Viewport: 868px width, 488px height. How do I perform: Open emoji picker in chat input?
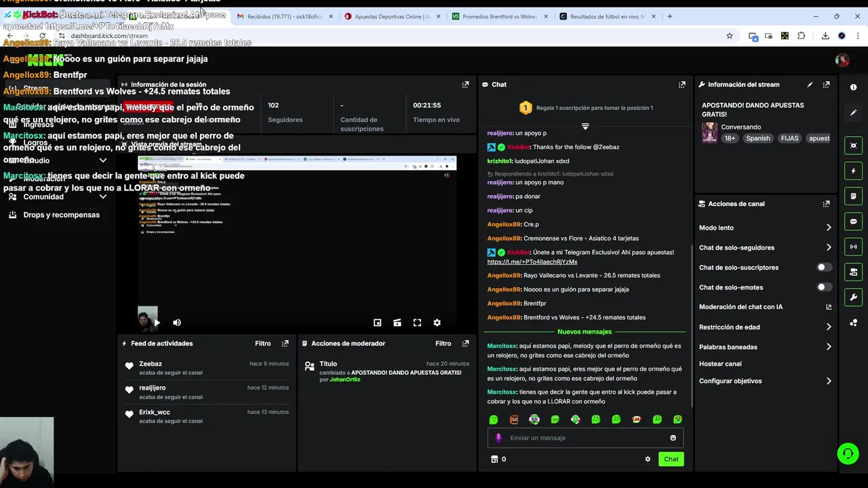click(673, 438)
